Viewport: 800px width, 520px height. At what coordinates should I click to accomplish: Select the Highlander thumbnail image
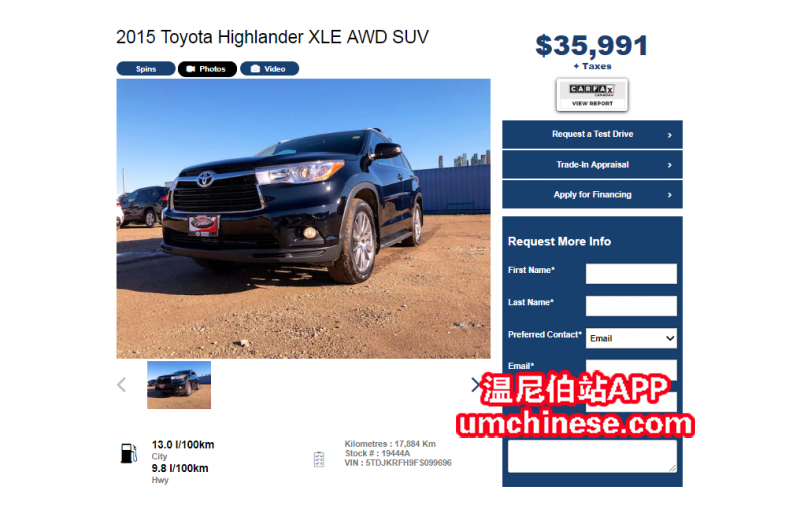(x=179, y=385)
